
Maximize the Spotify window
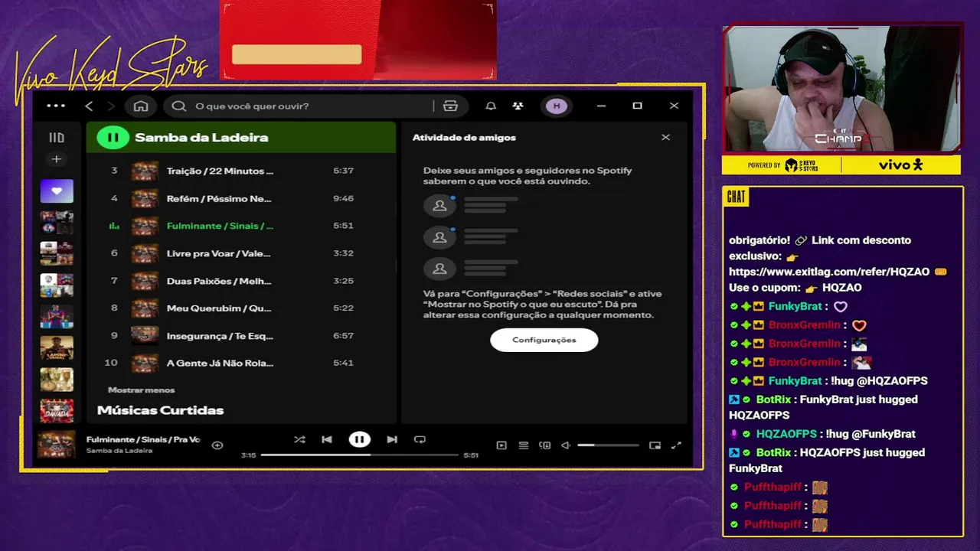point(637,106)
